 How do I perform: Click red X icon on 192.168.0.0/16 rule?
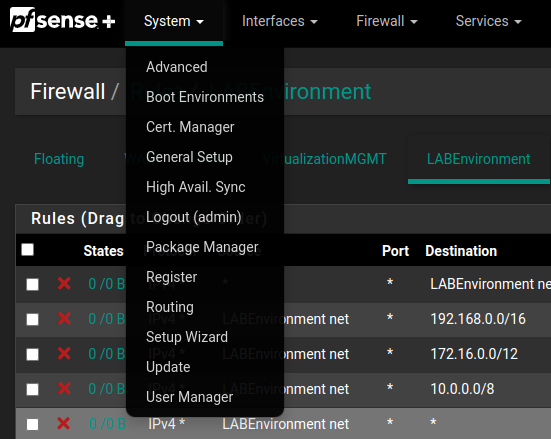pyautogui.click(x=64, y=318)
